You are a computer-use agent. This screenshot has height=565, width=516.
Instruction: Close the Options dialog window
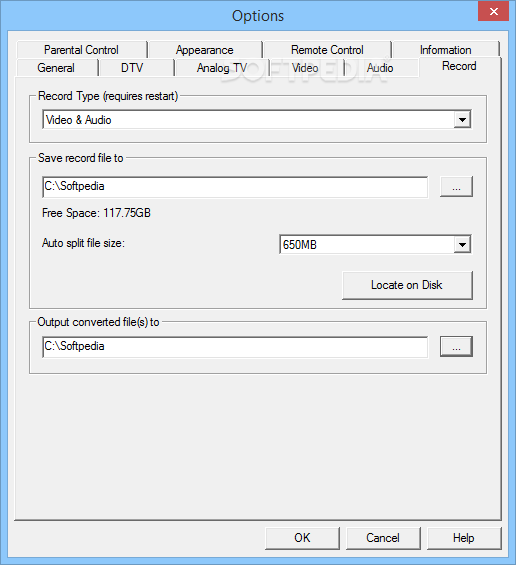click(x=493, y=11)
